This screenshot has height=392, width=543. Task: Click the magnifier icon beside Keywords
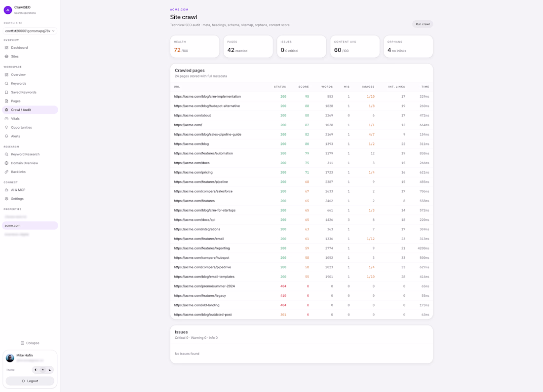[6, 83]
